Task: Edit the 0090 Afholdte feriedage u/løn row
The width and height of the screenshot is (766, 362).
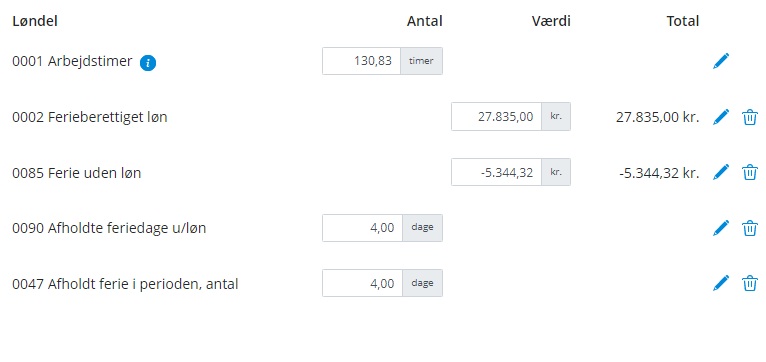Action: pos(721,228)
